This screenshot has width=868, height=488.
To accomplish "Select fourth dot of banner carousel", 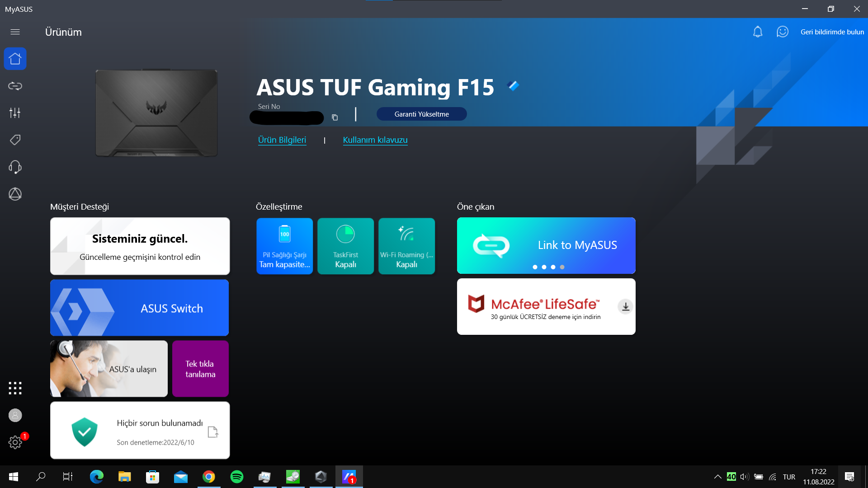I will (562, 267).
